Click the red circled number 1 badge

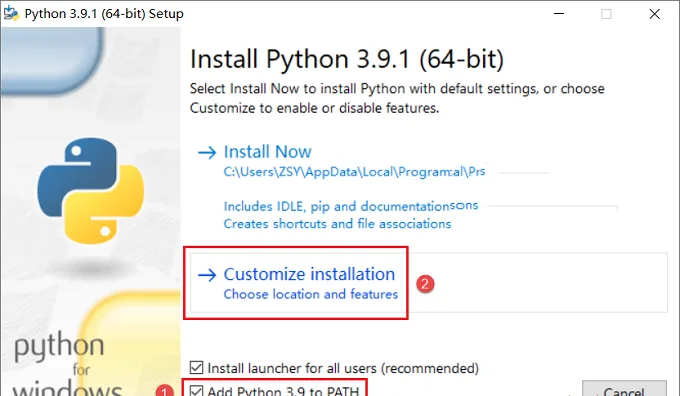(x=164, y=391)
